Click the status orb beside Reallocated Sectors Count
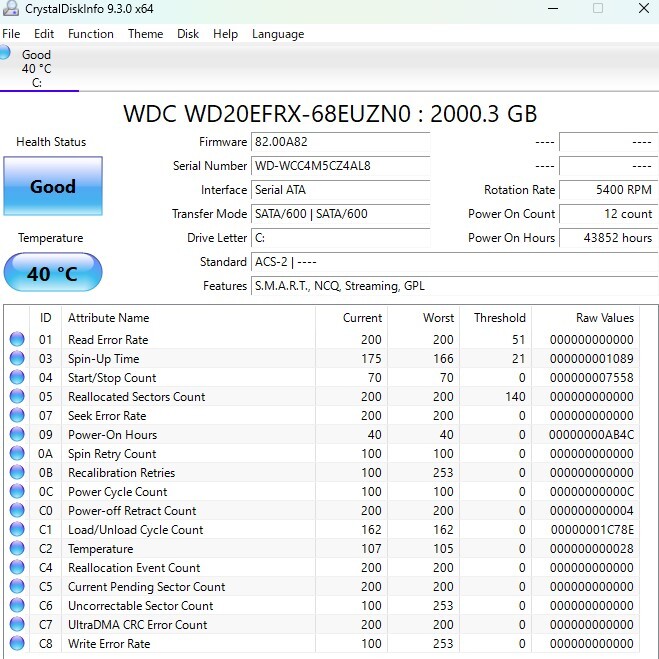Viewport: 659px width, 659px height. click(17, 397)
